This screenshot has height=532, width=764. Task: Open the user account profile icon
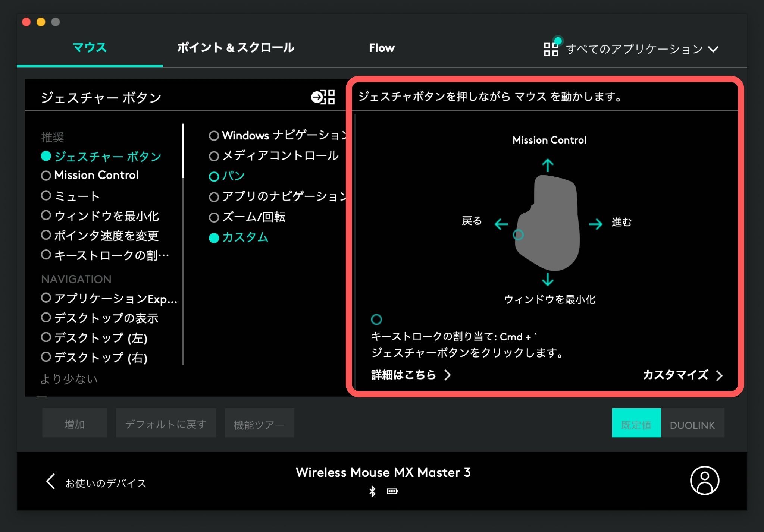(704, 480)
